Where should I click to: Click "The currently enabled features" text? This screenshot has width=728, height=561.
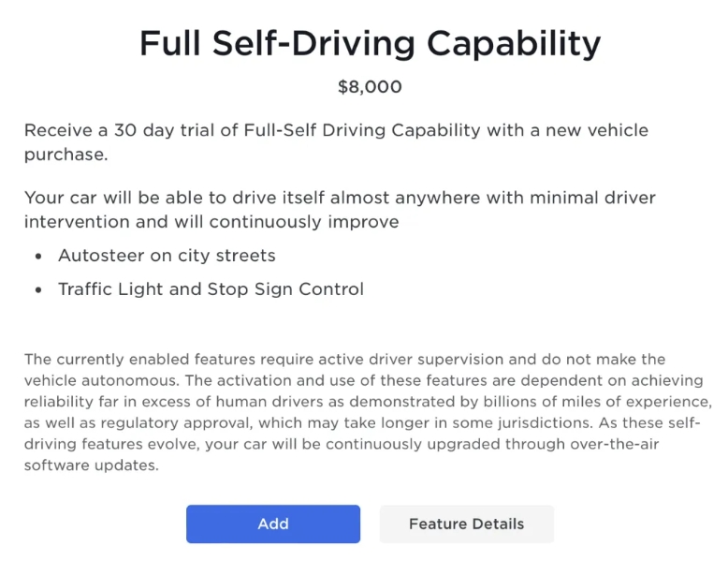pyautogui.click(x=131, y=360)
